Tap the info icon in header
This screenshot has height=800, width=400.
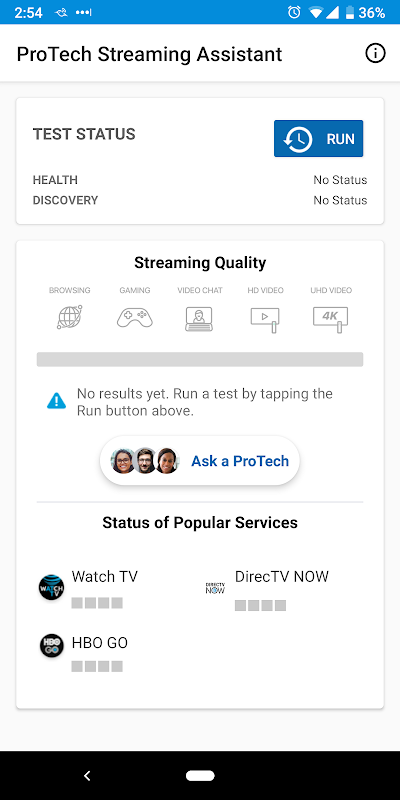pos(376,53)
